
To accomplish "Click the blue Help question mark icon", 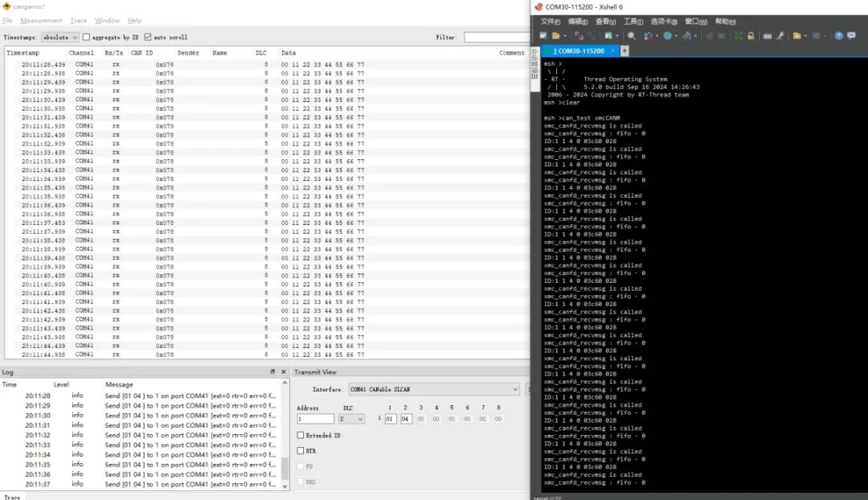I will click(838, 36).
